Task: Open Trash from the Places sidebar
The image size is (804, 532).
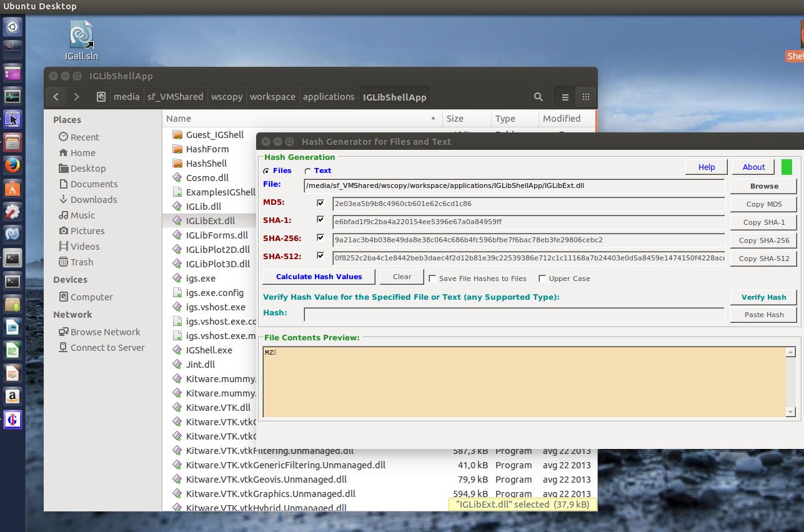Action: 81,262
